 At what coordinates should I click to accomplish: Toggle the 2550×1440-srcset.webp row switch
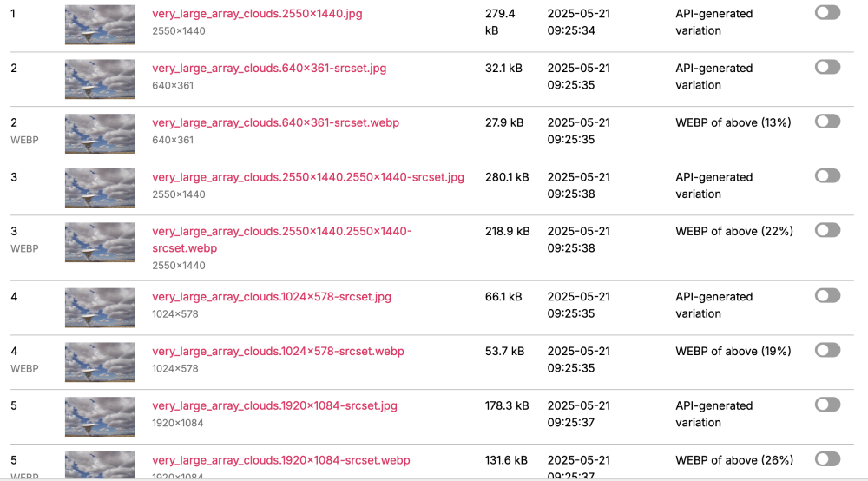827,230
